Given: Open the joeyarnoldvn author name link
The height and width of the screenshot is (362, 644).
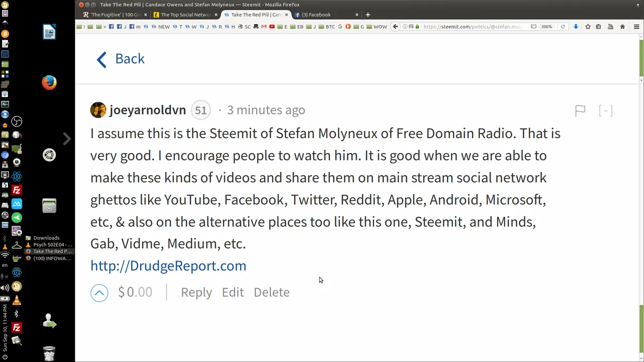Looking at the screenshot, I should tap(147, 110).
